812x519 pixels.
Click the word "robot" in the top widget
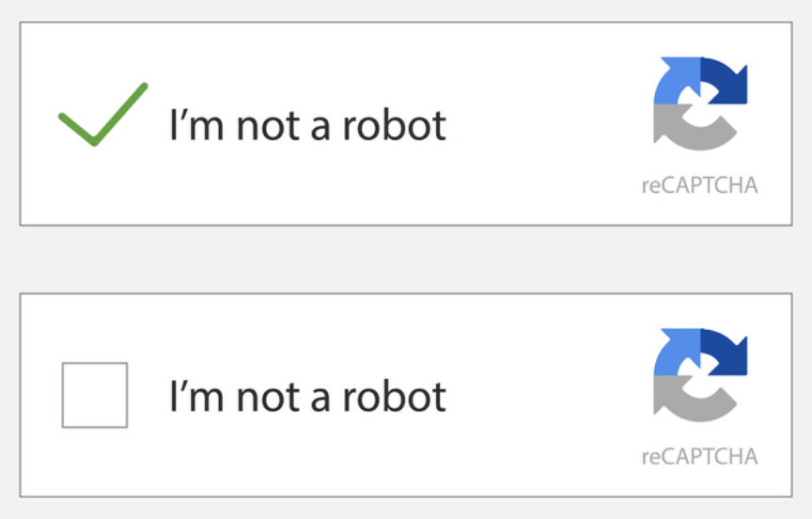394,124
